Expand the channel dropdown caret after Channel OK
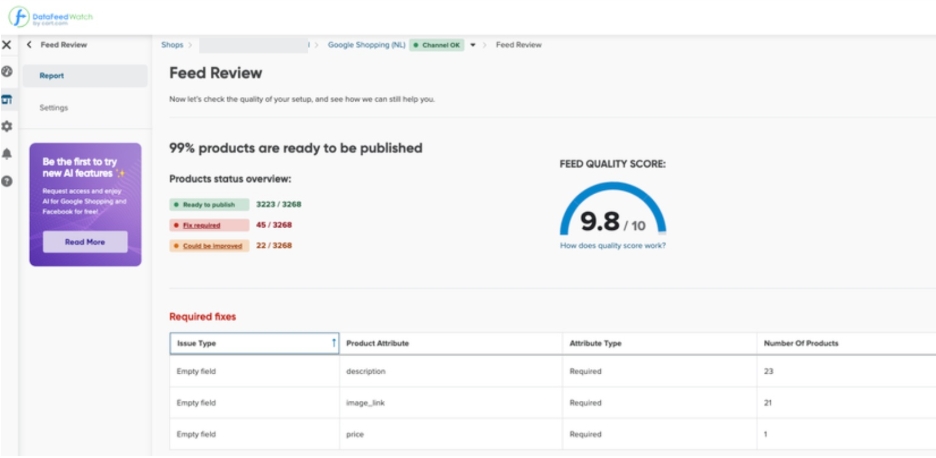 coord(473,45)
